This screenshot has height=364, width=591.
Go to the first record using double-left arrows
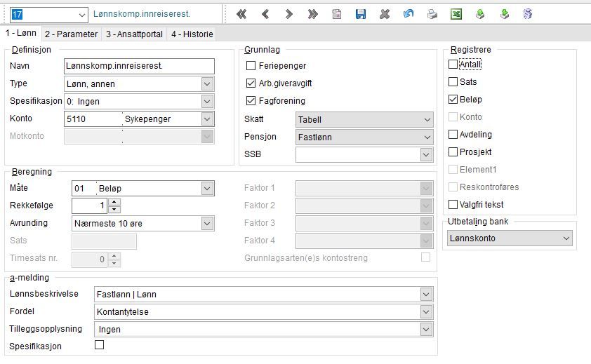coord(241,14)
